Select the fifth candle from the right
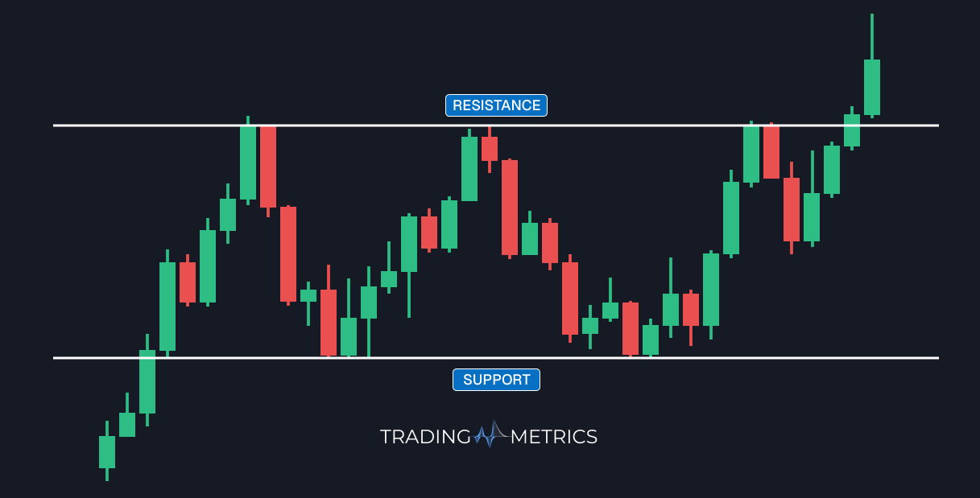Viewport: 980px width, 498px height. coord(792,209)
